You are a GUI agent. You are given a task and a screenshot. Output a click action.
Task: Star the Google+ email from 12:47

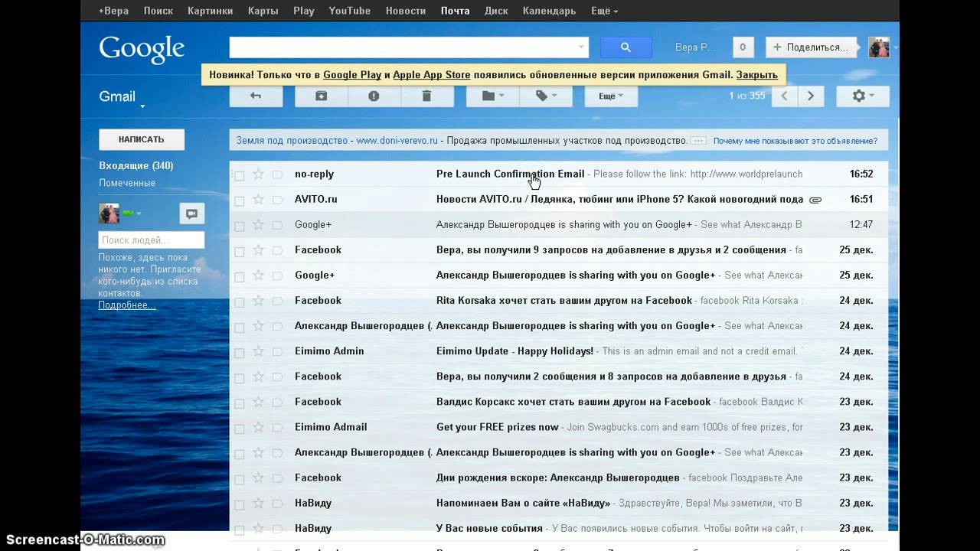[x=258, y=224]
